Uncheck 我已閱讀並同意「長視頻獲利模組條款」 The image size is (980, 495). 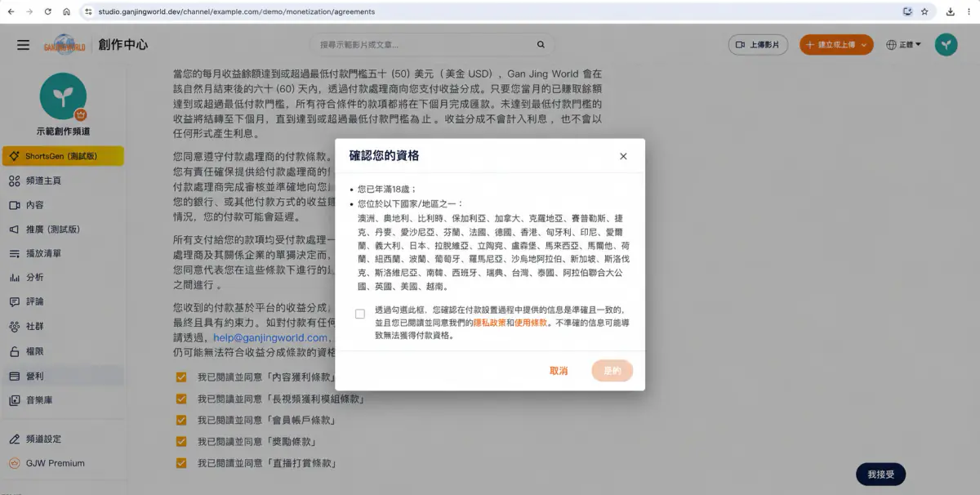[x=181, y=399]
